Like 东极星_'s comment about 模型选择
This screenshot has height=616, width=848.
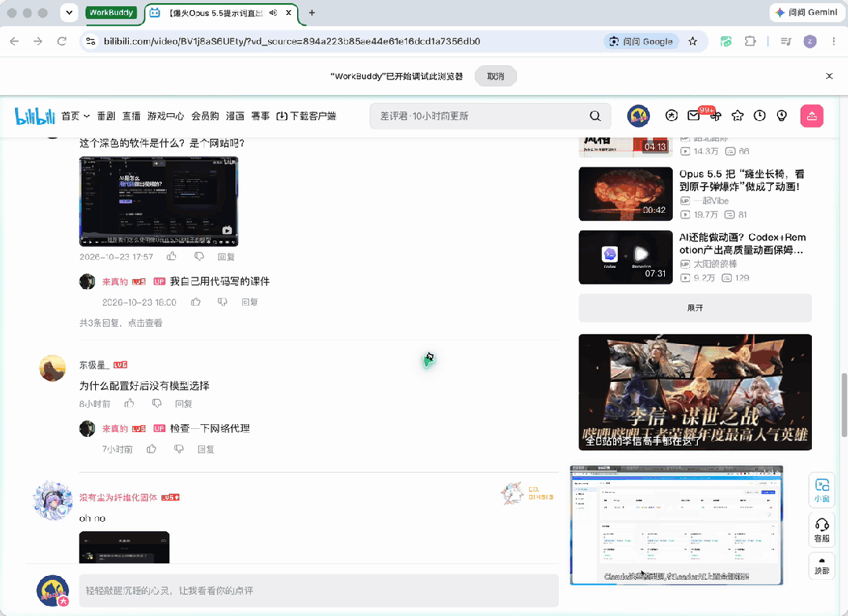(129, 403)
